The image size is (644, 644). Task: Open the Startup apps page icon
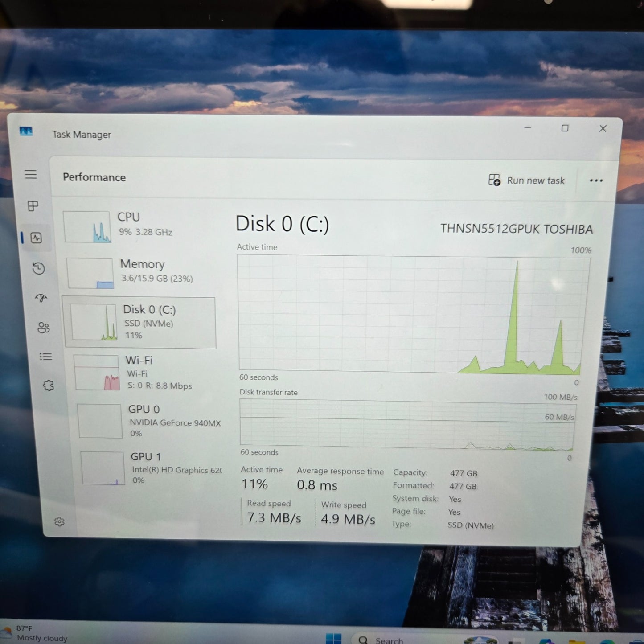tap(41, 298)
